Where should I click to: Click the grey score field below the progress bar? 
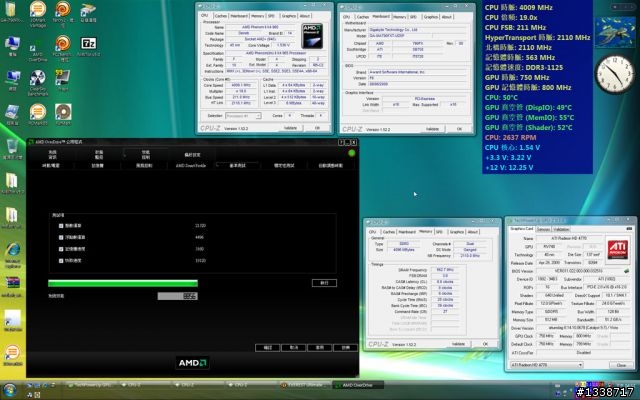[x=178, y=296]
